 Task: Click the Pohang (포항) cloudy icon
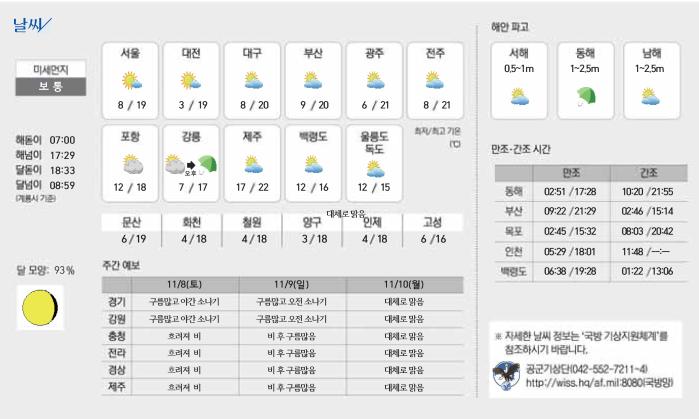(x=131, y=164)
